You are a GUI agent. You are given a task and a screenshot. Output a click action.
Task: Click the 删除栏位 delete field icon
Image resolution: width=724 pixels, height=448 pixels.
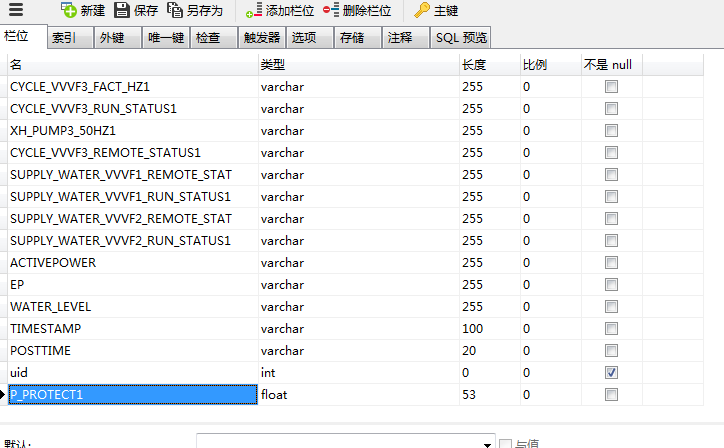(331, 11)
